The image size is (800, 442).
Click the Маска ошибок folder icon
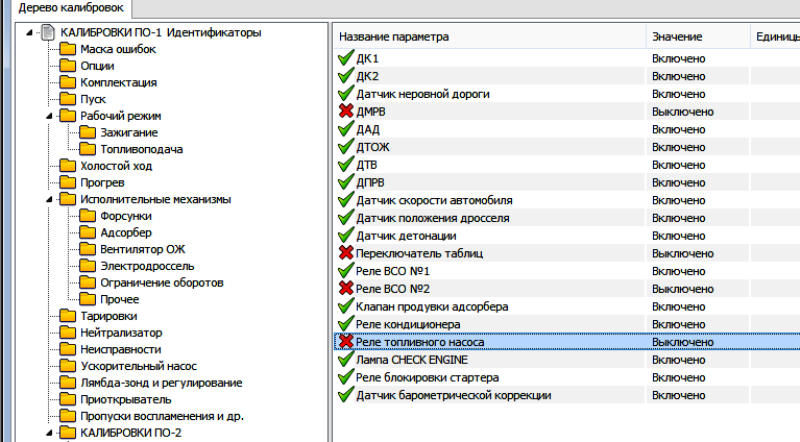tap(67, 49)
